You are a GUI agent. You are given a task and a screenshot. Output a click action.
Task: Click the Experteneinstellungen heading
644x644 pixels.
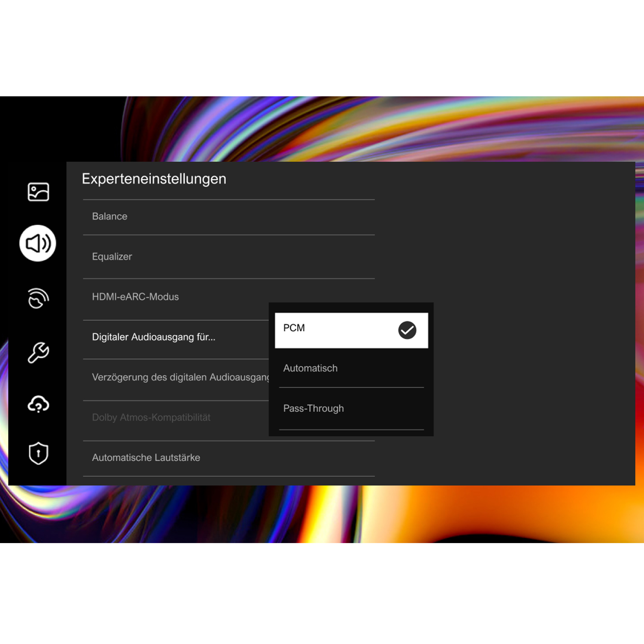tap(154, 179)
